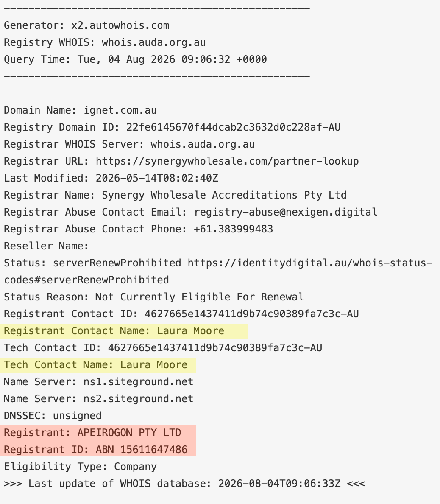Click the synergywholesale.com partner-lookup URL
The height and width of the screenshot is (504, 440).
[x=227, y=161]
